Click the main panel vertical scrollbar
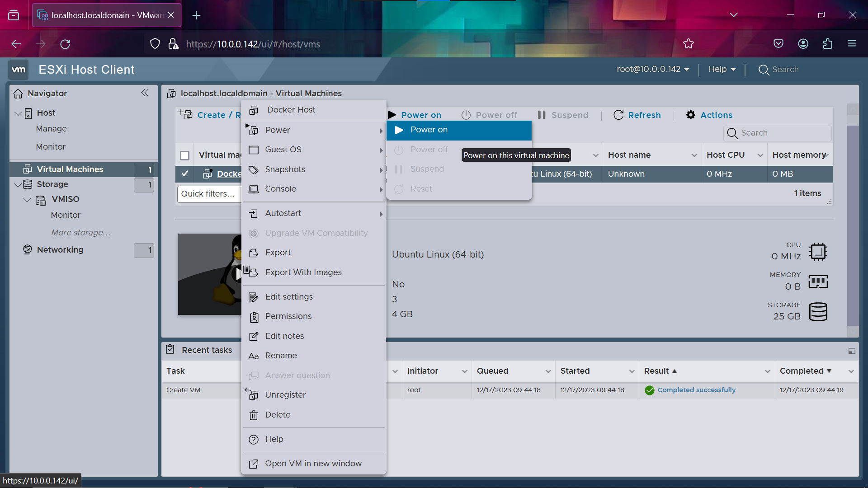Screen dimensions: 868x488 [852, 225]
